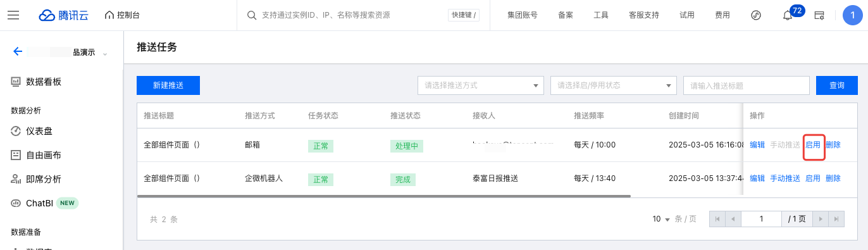
Task: Click the 新建推送 button
Action: pos(168,85)
